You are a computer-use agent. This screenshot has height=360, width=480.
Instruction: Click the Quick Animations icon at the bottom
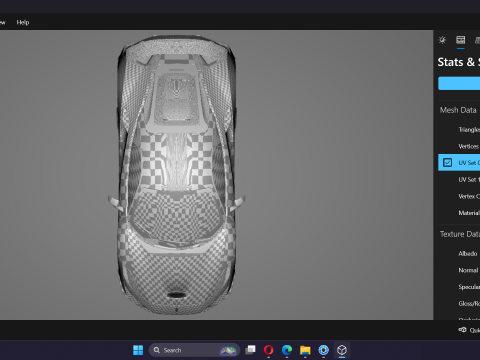[462, 330]
